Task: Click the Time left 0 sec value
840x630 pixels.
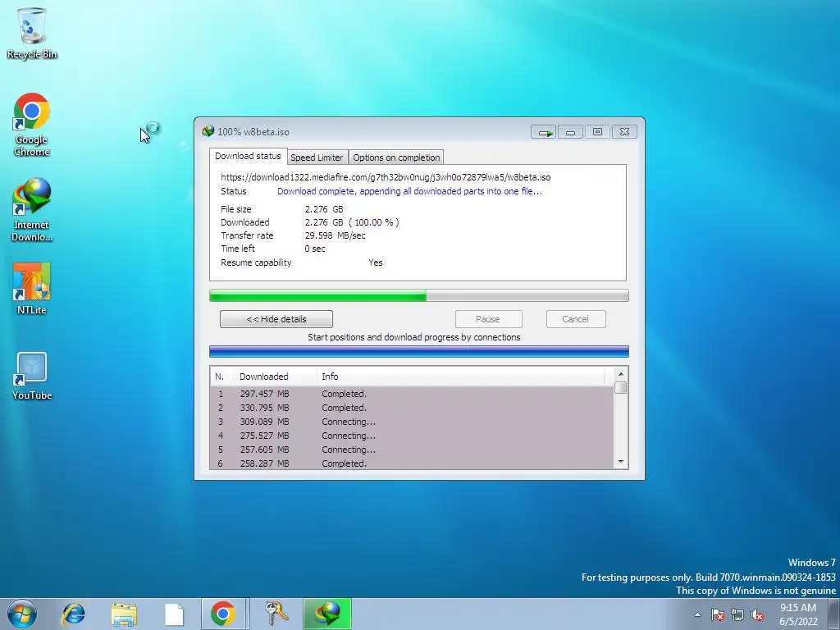Action: [315, 249]
